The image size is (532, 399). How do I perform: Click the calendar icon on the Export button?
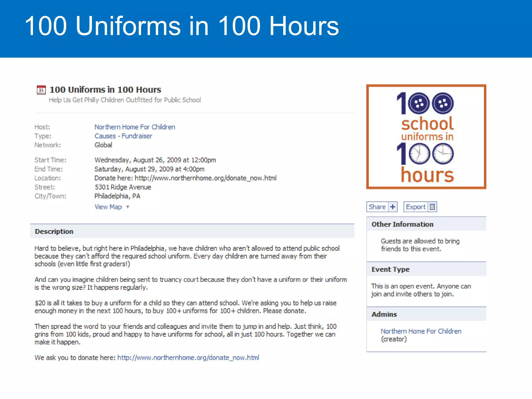[x=432, y=207]
